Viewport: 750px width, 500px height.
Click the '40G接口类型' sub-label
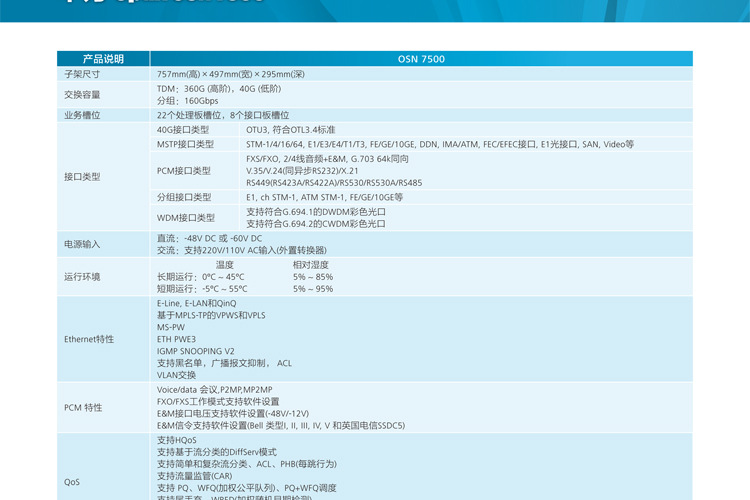(183, 130)
